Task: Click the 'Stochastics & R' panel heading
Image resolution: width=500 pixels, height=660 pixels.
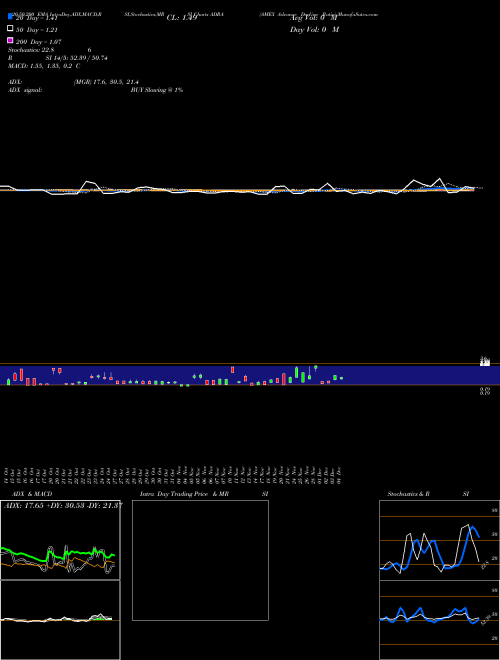Action: [408, 494]
